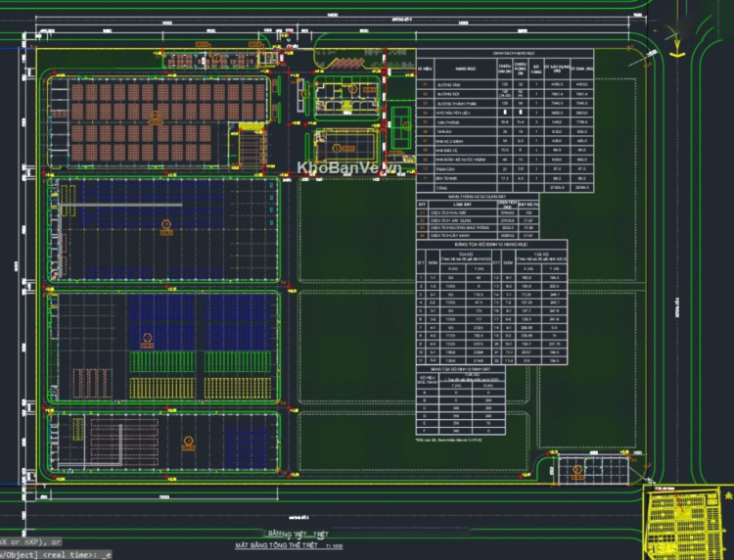Select orange marker in bottom workshop building
734x560 pixels.
click(183, 442)
